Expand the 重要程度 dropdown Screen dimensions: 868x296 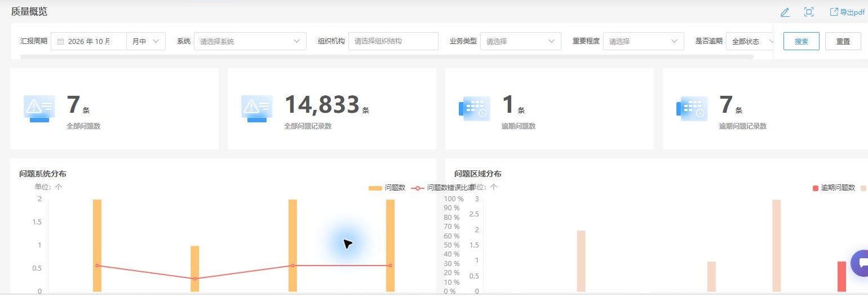pos(644,41)
